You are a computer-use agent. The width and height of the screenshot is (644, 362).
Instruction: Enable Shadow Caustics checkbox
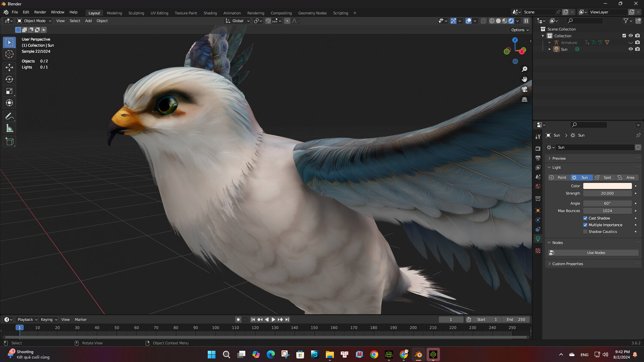point(585,232)
